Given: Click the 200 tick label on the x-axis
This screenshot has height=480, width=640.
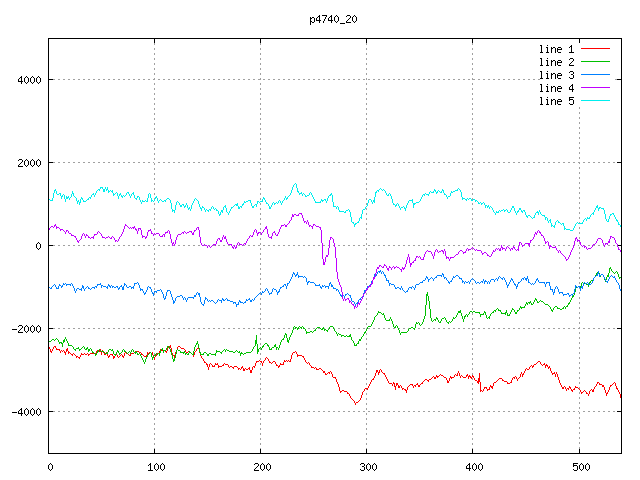Looking at the screenshot, I should [x=260, y=466].
